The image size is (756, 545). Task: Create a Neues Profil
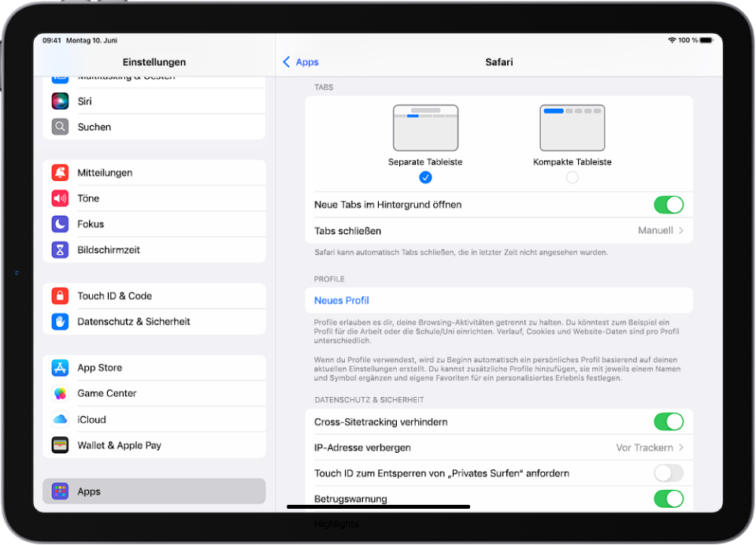[341, 300]
